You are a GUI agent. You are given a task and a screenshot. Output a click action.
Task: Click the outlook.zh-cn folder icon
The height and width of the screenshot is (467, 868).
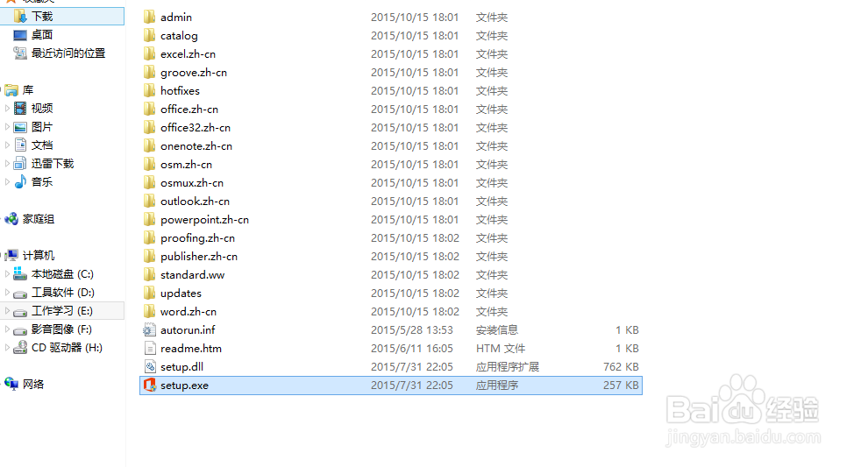[149, 202]
